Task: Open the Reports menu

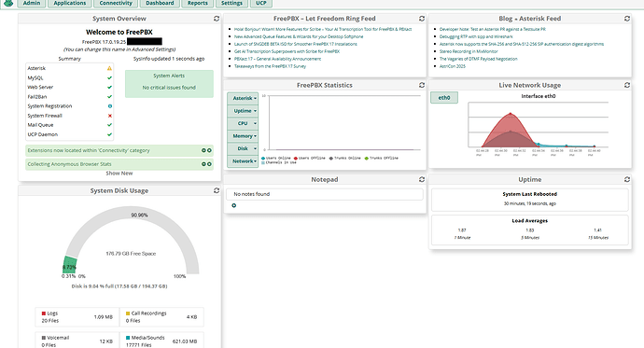Action: click(x=198, y=4)
